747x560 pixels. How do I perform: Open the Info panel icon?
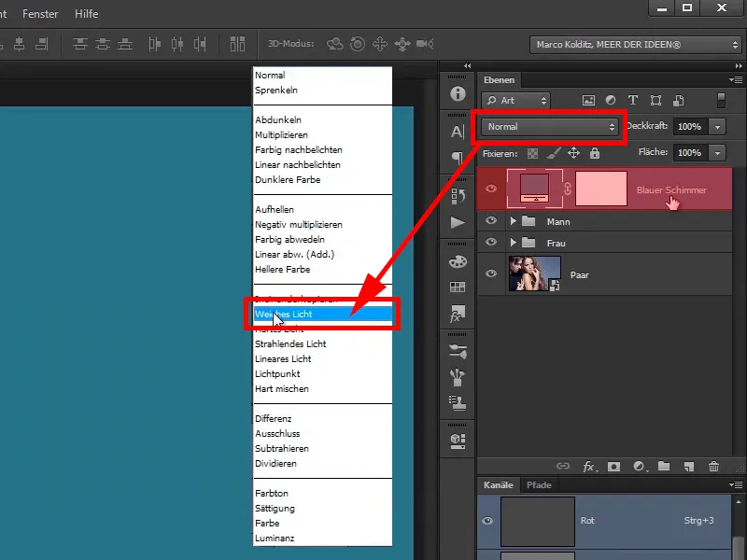(x=458, y=94)
